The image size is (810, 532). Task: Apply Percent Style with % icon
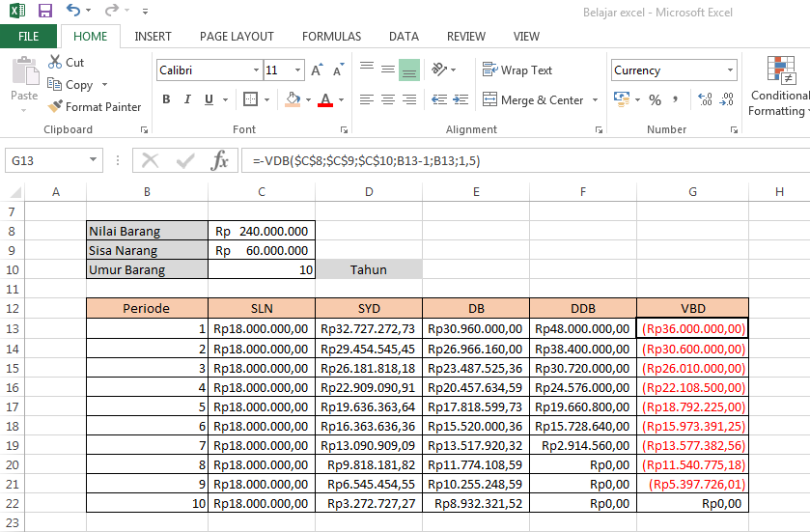pyautogui.click(x=655, y=99)
